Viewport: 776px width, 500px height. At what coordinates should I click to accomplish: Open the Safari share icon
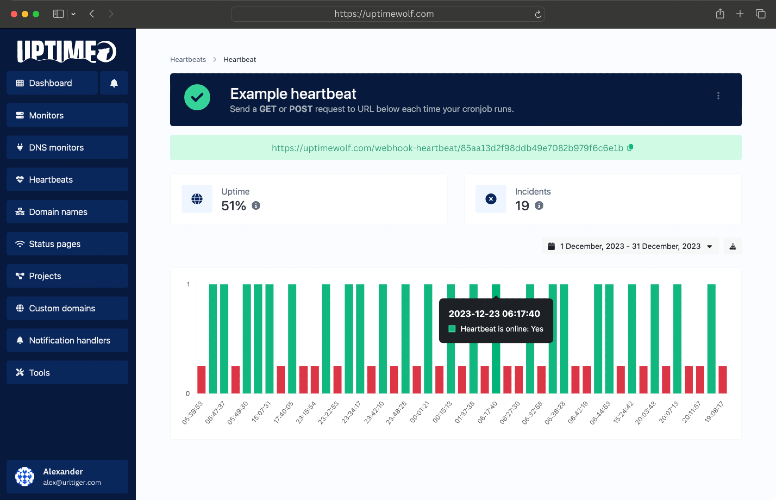720,14
